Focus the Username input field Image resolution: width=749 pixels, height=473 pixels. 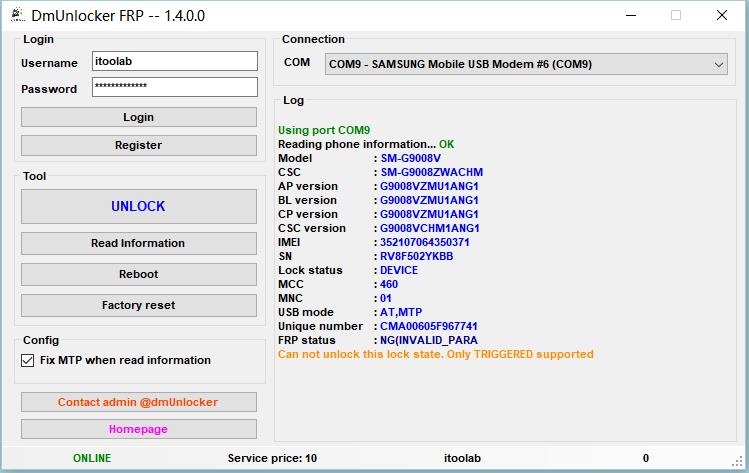pos(175,61)
